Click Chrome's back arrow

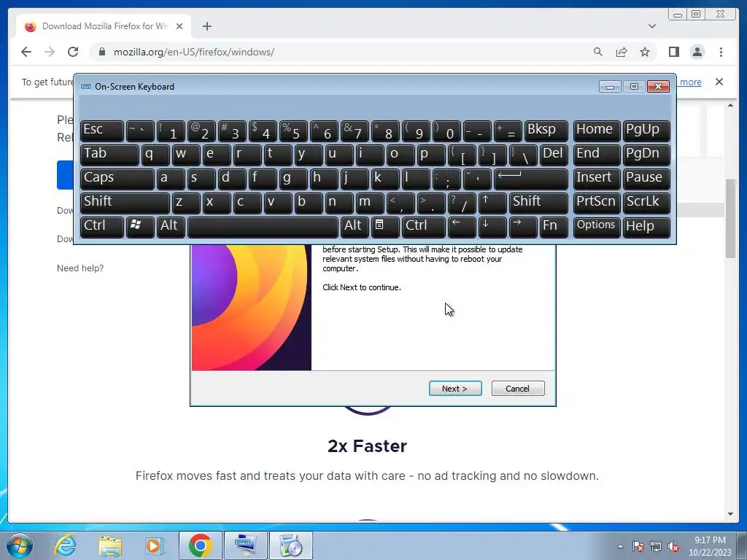point(26,52)
